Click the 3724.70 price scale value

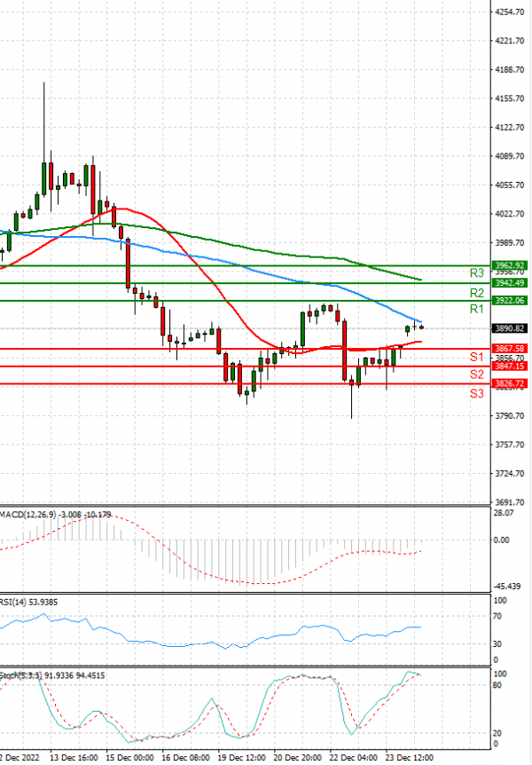click(509, 473)
